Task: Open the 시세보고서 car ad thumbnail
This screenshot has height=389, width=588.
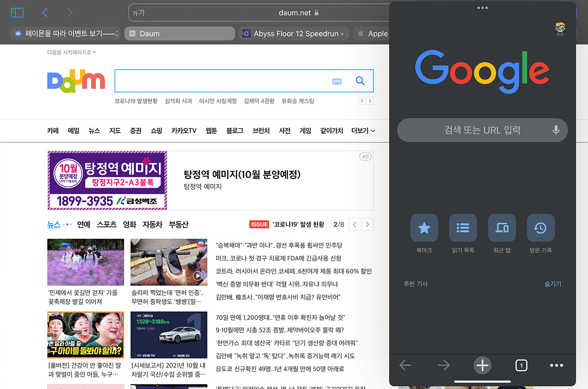Action: [169, 335]
